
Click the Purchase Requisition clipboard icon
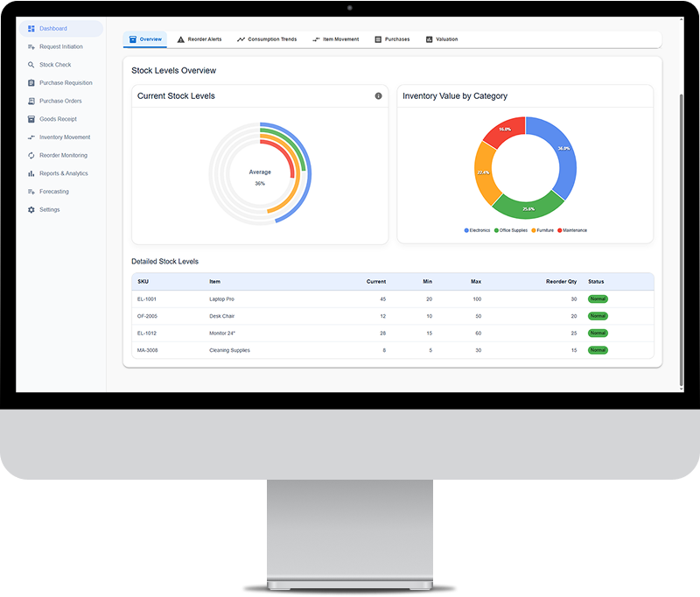[x=31, y=82]
